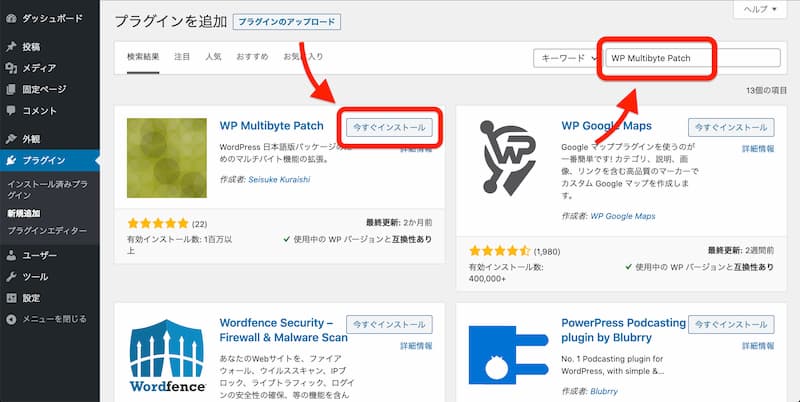Open the Dashboard (ダッシュボード) menu icon

coord(11,18)
